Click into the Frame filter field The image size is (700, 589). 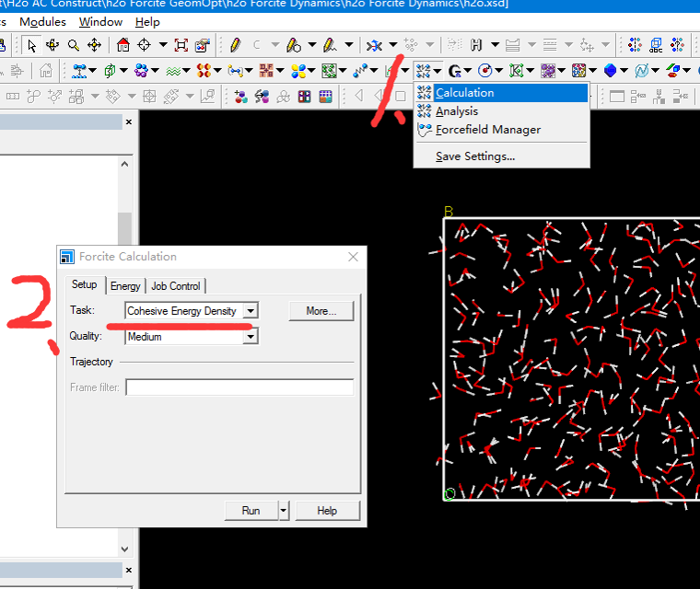(x=239, y=387)
